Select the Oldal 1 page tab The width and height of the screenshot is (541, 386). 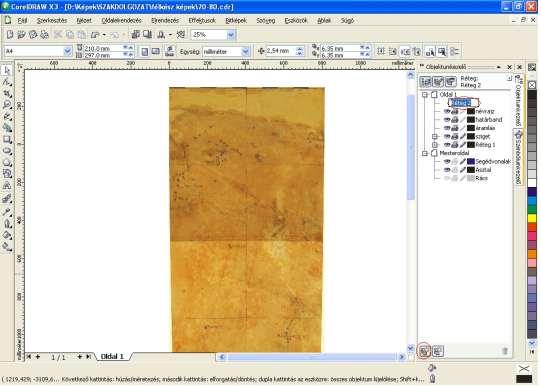point(112,356)
